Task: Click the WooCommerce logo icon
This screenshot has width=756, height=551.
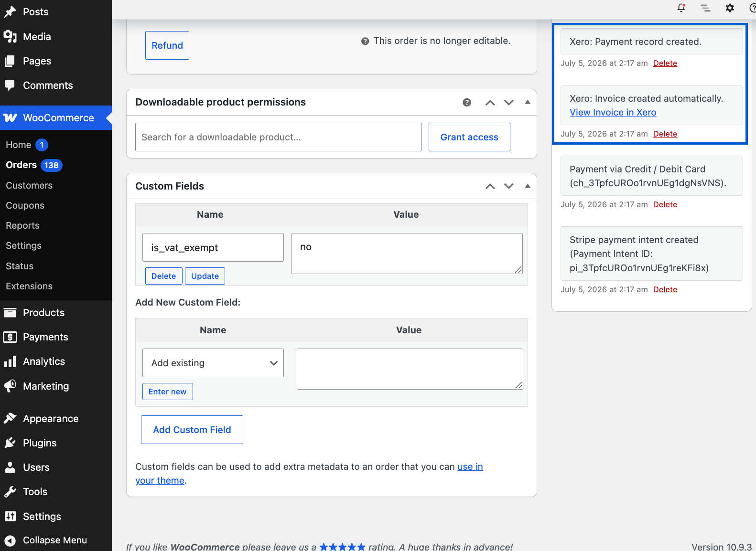Action: click(x=10, y=118)
